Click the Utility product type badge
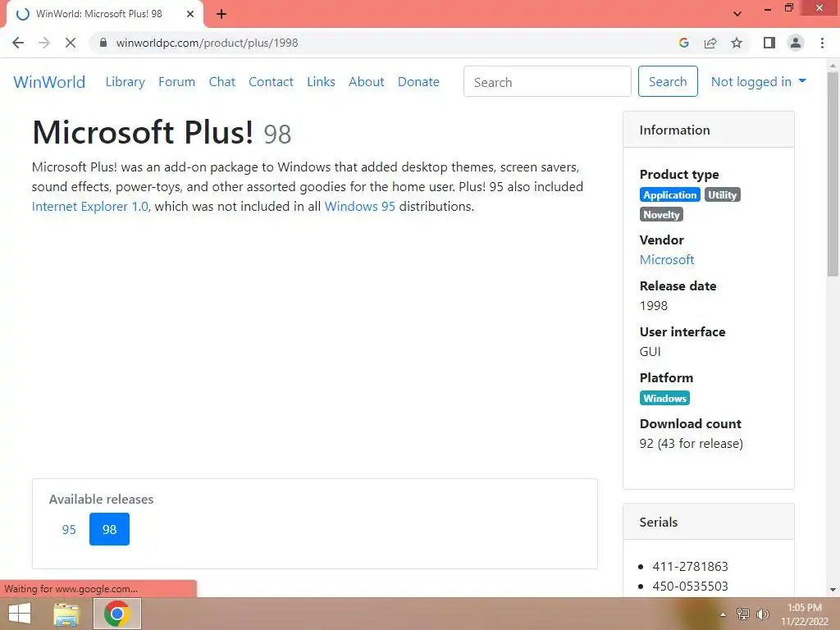The height and width of the screenshot is (630, 840). 722,195
